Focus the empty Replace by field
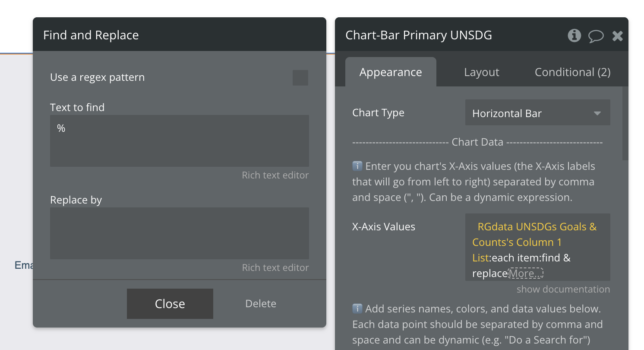Screen dimensions: 644x350 pos(179,233)
